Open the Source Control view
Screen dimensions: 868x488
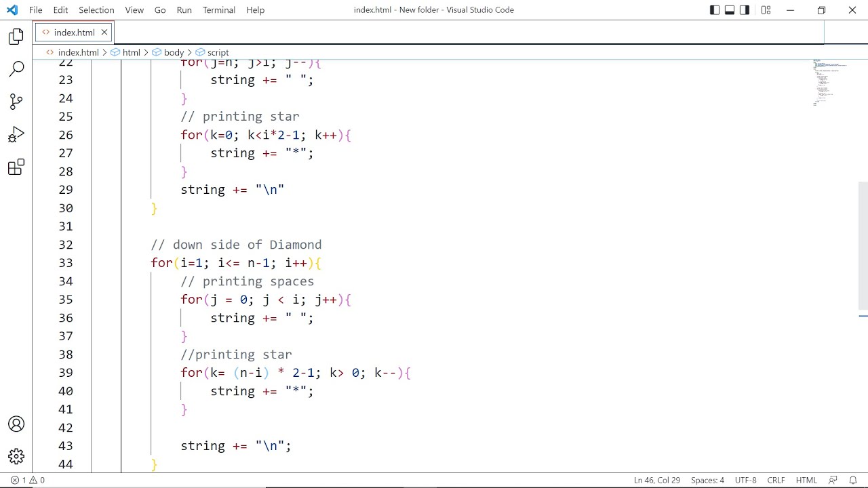click(x=16, y=102)
